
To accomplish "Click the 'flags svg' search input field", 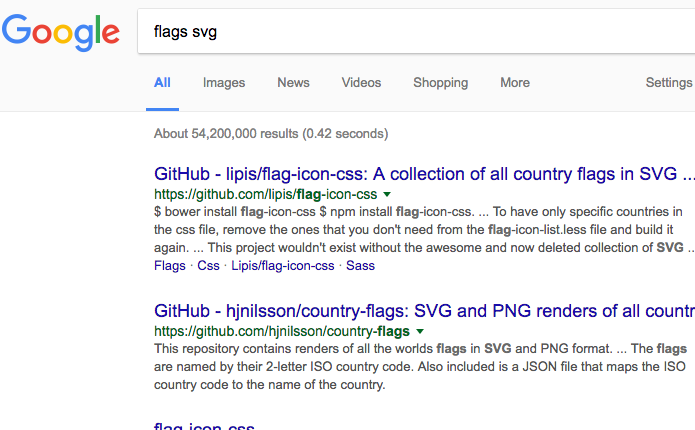I will pyautogui.click(x=416, y=31).
